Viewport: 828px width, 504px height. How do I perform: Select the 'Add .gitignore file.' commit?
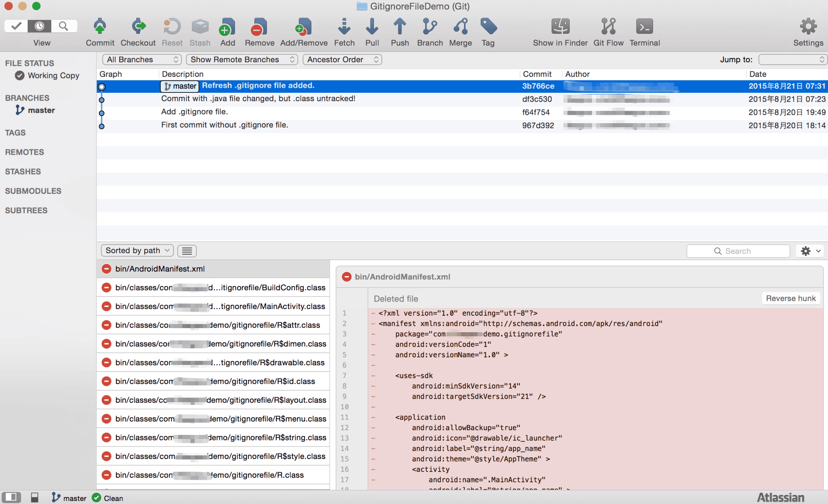click(x=462, y=112)
